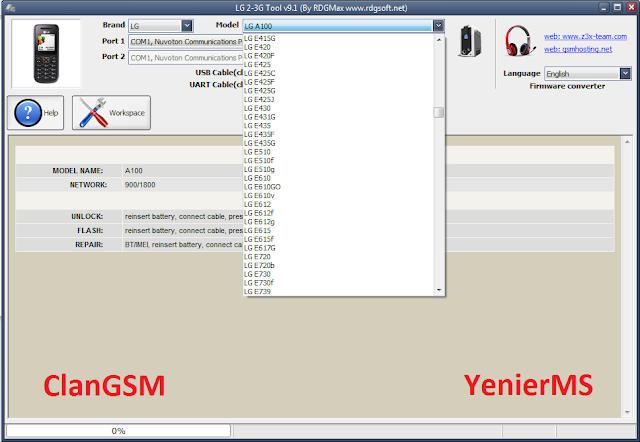Open the web: gsmhosting.net link
This screenshot has height=442, width=640.
pos(578,49)
